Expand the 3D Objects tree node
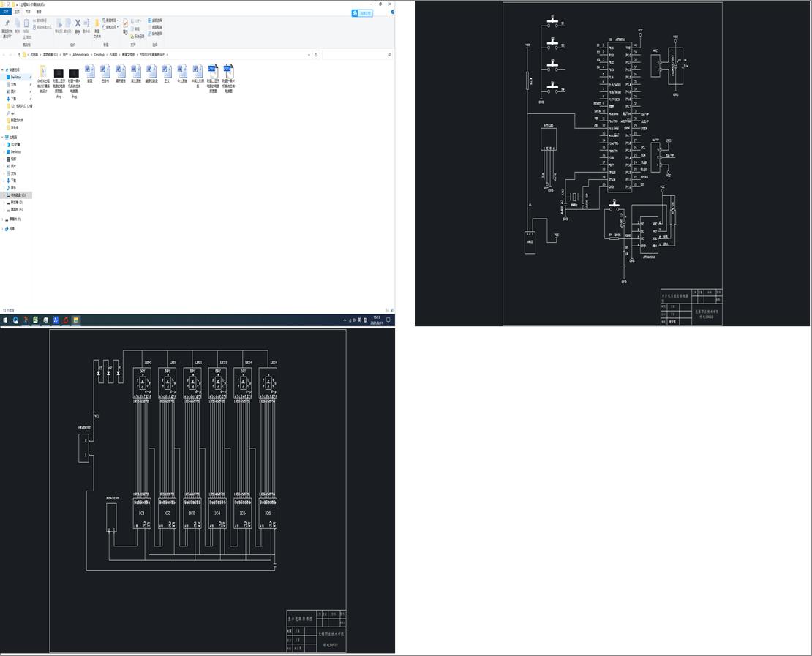812x656 pixels. tap(4, 145)
